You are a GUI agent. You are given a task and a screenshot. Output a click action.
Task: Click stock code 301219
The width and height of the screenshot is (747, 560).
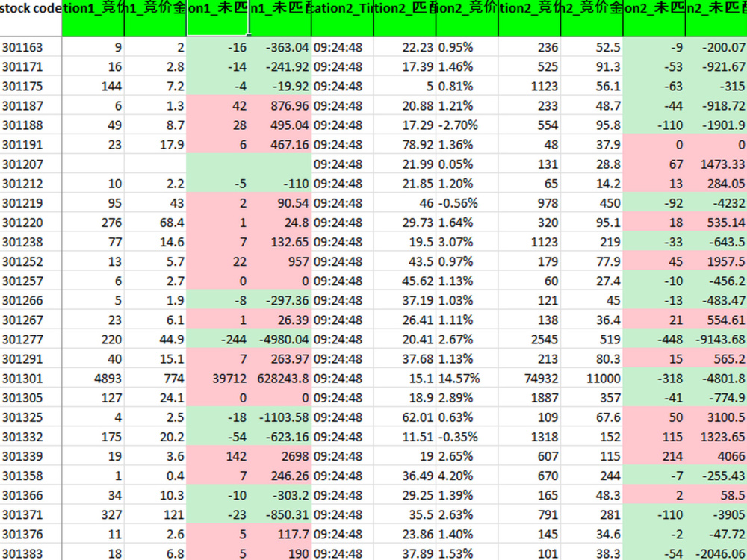(x=31, y=203)
